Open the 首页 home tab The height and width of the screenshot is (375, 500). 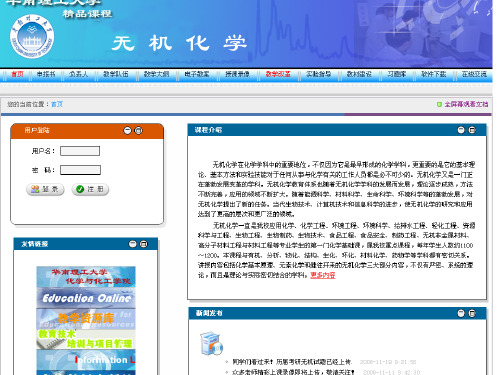17,74
